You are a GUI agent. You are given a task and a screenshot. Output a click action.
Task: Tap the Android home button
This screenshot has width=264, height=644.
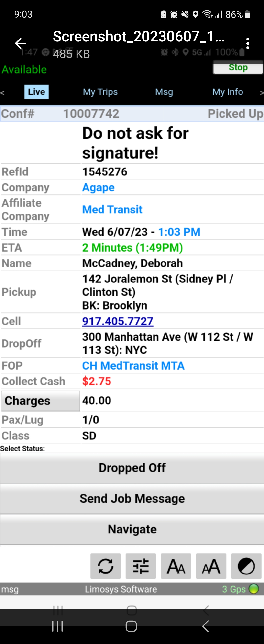[131, 626]
